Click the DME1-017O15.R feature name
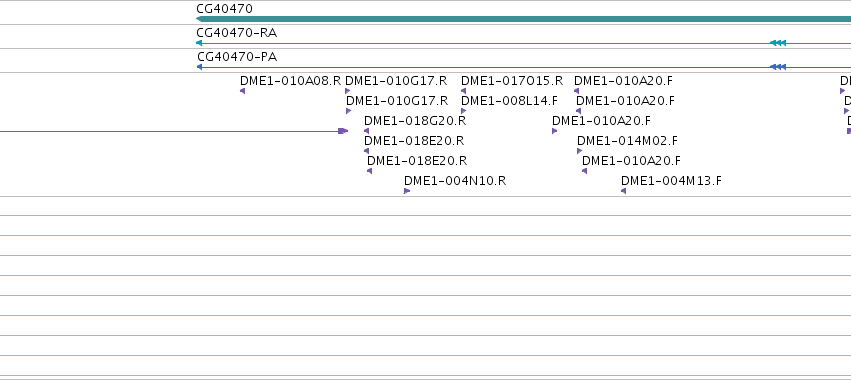The width and height of the screenshot is (851, 380). tap(512, 80)
